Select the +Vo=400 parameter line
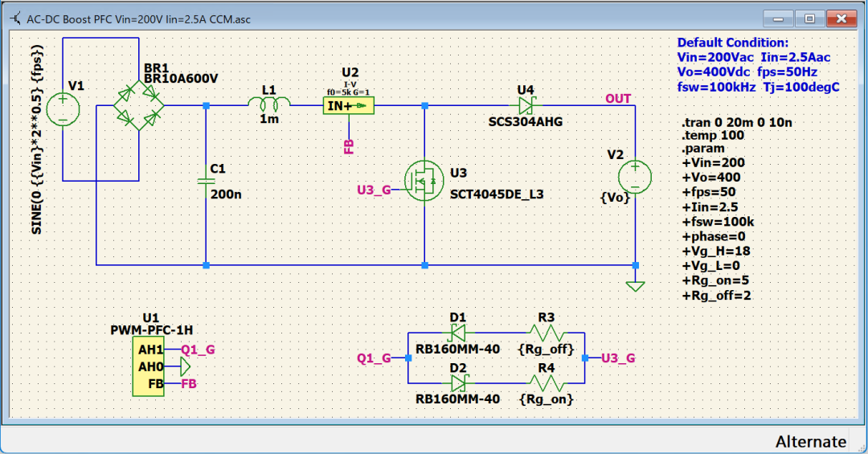The width and height of the screenshot is (868, 454). (x=711, y=178)
